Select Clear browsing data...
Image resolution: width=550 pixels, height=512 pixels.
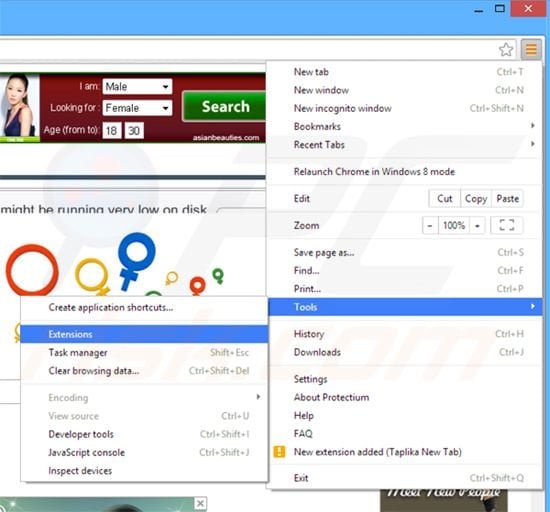144,371
